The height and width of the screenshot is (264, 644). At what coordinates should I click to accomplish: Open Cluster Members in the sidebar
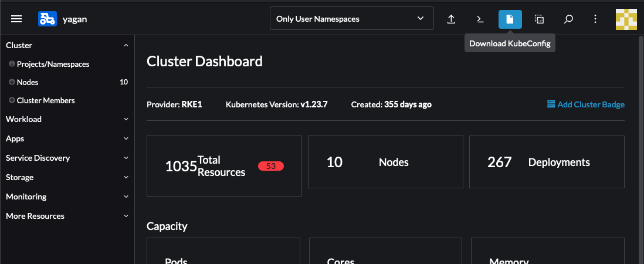pyautogui.click(x=46, y=100)
